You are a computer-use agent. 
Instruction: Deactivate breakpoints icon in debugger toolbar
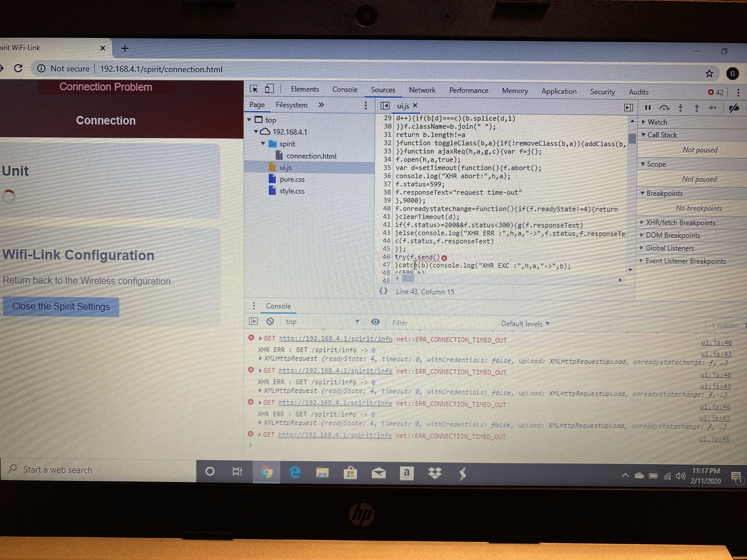click(733, 108)
